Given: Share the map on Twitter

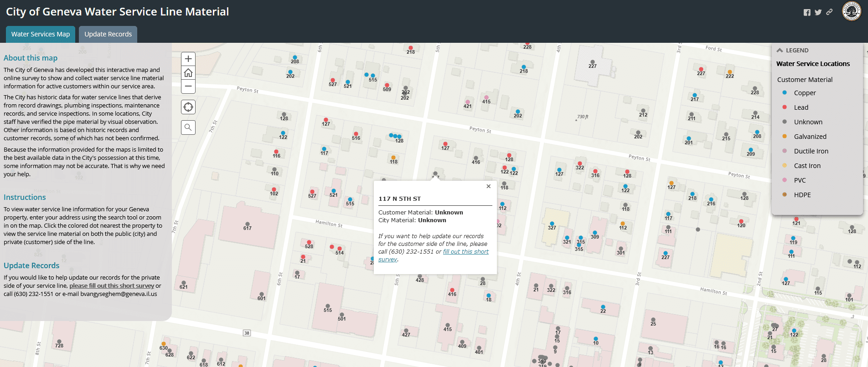Looking at the screenshot, I should (x=818, y=12).
